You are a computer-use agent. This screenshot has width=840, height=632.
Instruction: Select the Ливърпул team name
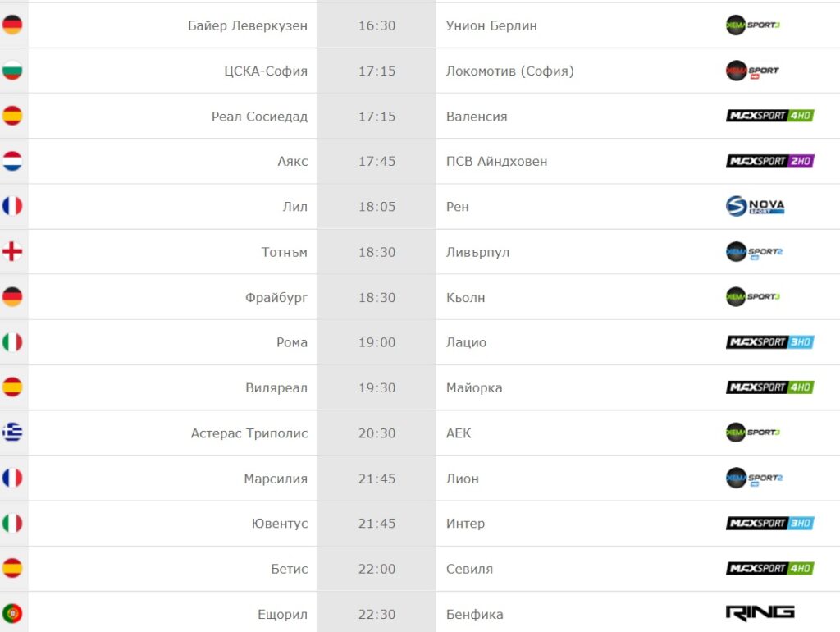click(x=477, y=252)
